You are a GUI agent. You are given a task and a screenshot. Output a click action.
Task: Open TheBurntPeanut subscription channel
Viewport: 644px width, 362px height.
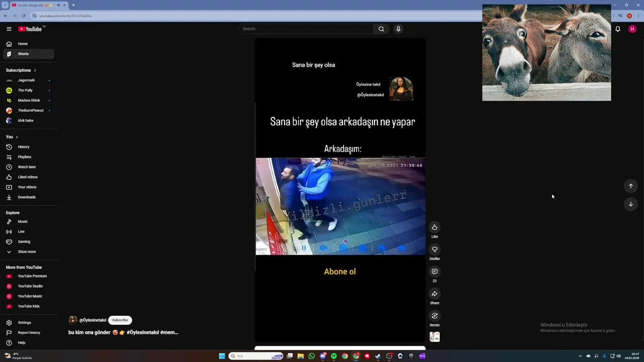(x=28, y=111)
